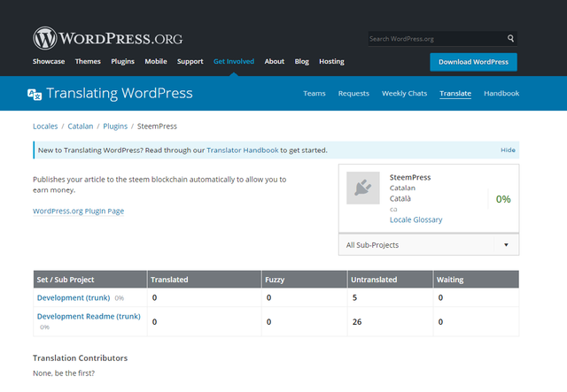Viewport: 567px width, 392px height.
Task: Open the Mobile menu item
Action: [156, 61]
